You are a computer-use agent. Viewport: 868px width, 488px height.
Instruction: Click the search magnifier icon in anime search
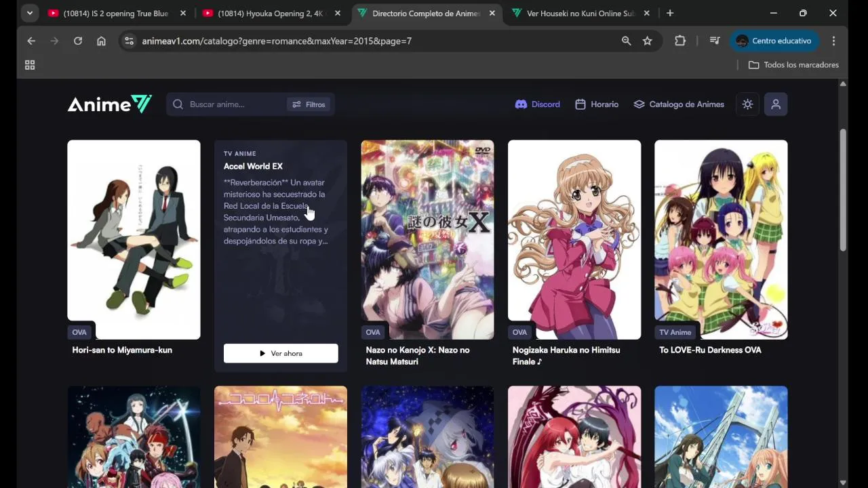[x=178, y=104]
